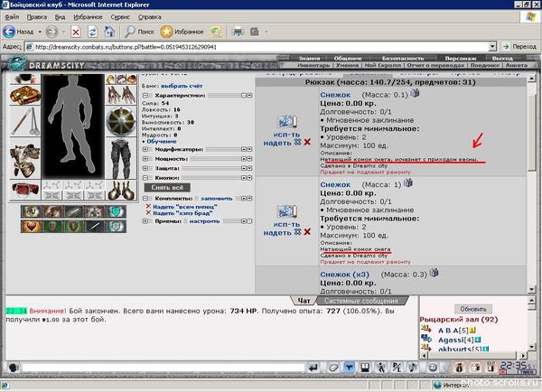Click the body armor equipment slot
The image size is (542, 392).
(25, 159)
